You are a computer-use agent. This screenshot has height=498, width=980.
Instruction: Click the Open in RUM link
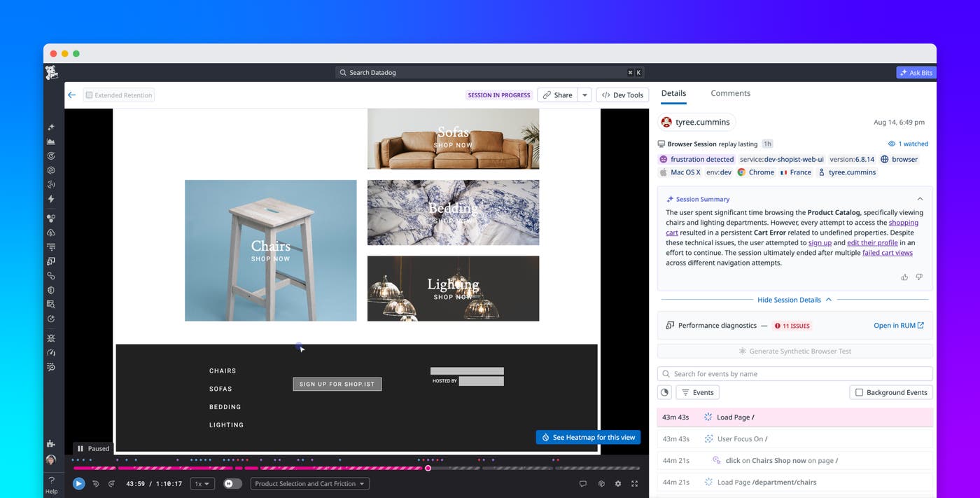899,325
